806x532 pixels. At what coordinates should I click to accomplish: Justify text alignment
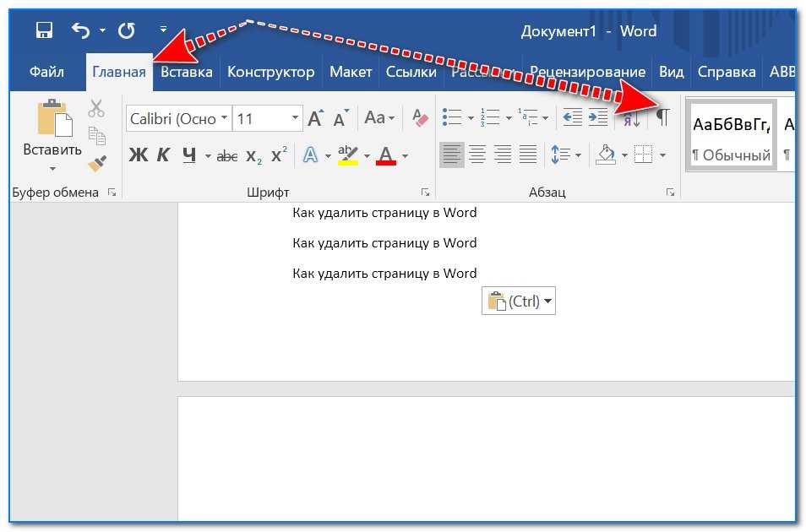tap(528, 155)
